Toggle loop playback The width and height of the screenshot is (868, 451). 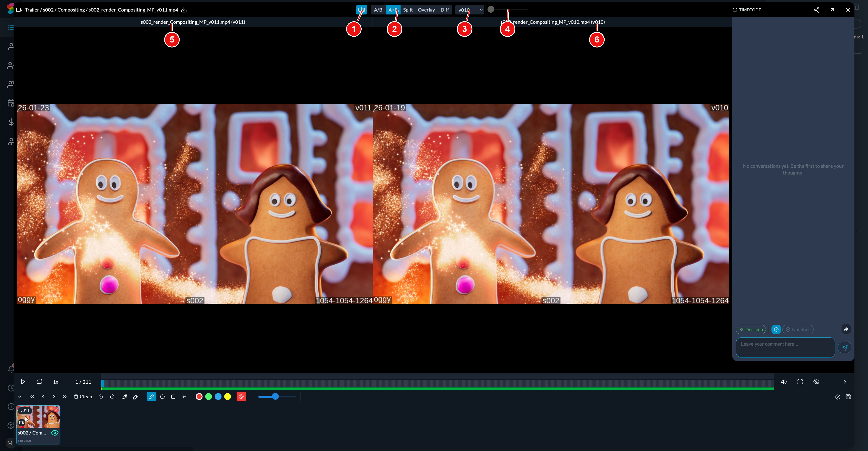click(39, 382)
